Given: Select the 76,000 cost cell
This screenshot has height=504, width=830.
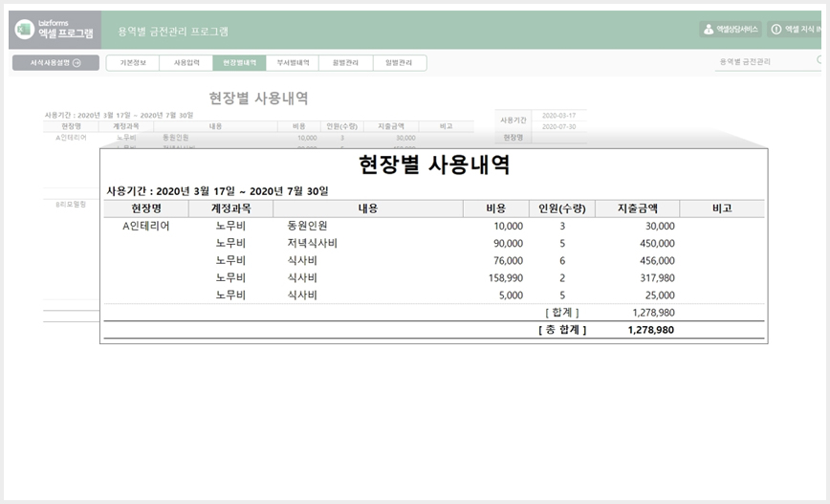Looking at the screenshot, I should [x=508, y=260].
